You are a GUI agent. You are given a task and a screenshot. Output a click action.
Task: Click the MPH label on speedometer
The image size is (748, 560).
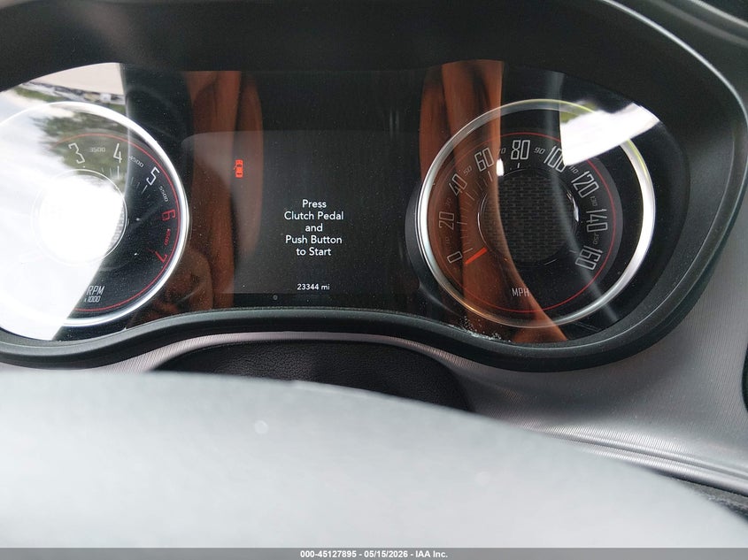[x=521, y=292]
